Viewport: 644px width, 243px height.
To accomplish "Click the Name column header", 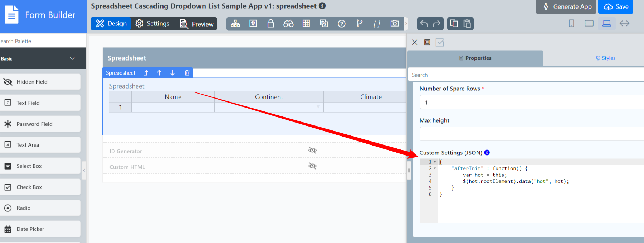I will [x=173, y=97].
